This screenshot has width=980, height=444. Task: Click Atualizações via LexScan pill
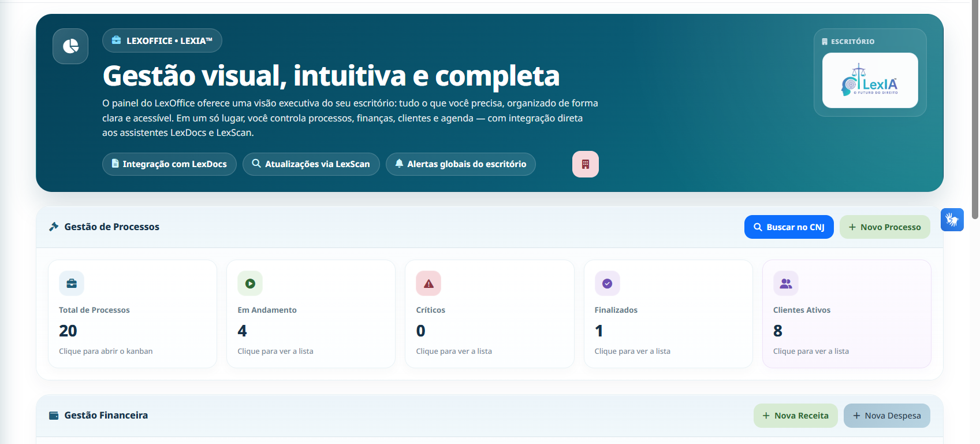click(x=311, y=164)
